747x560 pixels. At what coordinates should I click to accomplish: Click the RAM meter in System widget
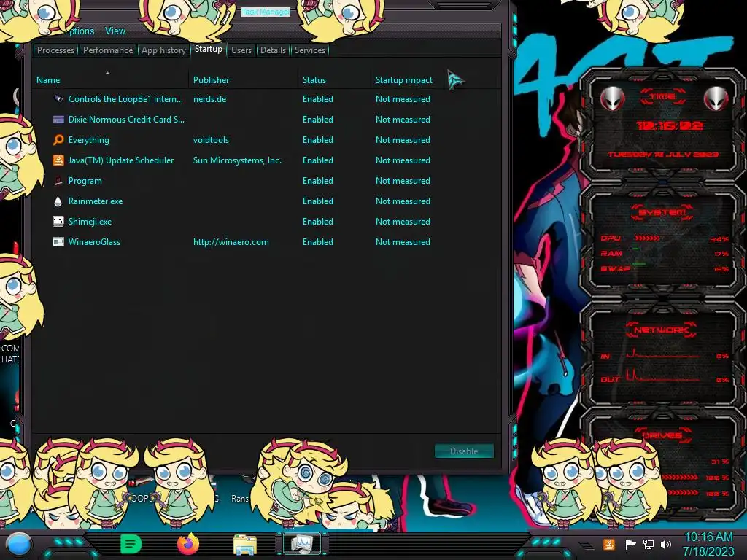(x=665, y=253)
